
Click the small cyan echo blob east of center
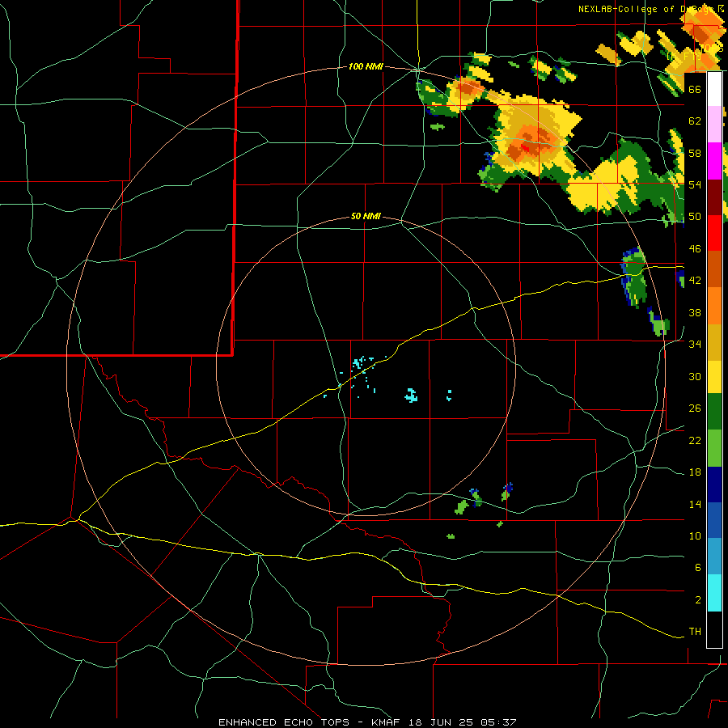point(411,395)
